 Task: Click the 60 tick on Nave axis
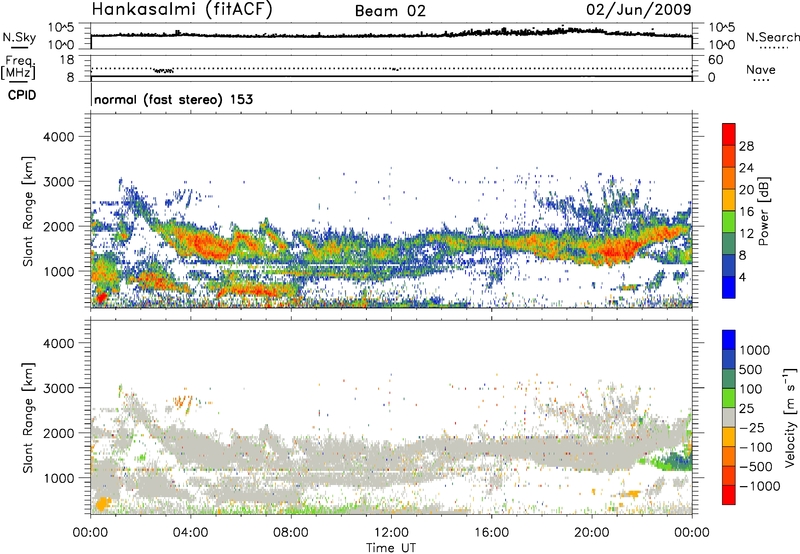coord(715,60)
